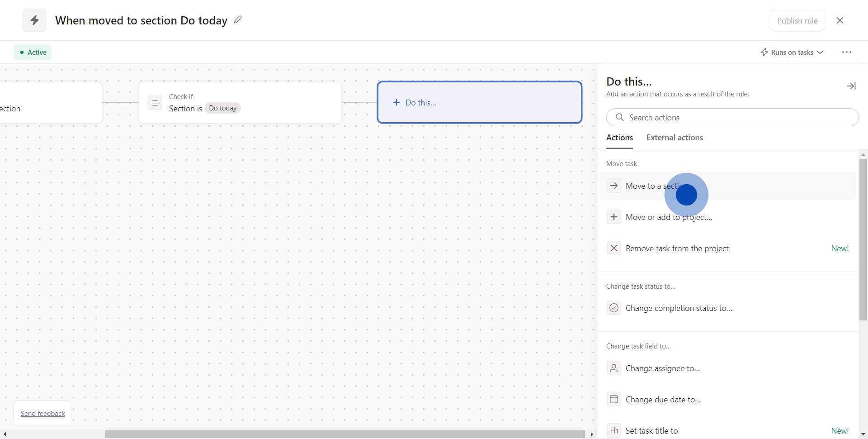
Task: Switch to the External actions tab
Action: [675, 138]
